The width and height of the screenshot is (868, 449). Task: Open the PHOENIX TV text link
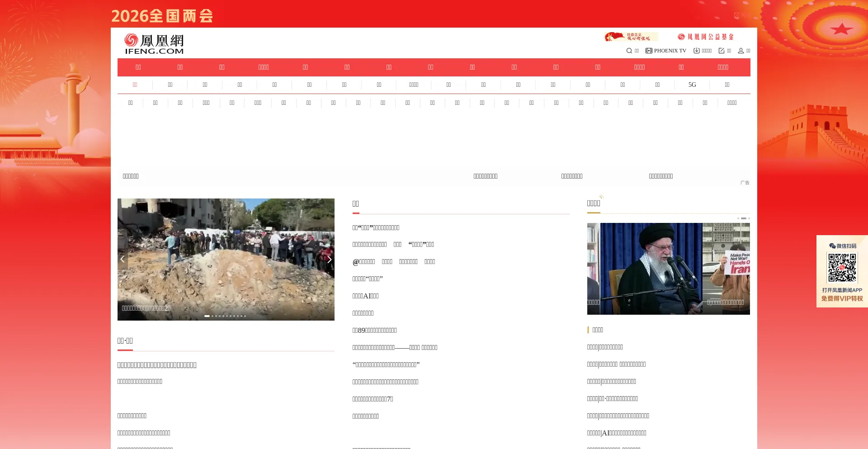click(x=670, y=51)
